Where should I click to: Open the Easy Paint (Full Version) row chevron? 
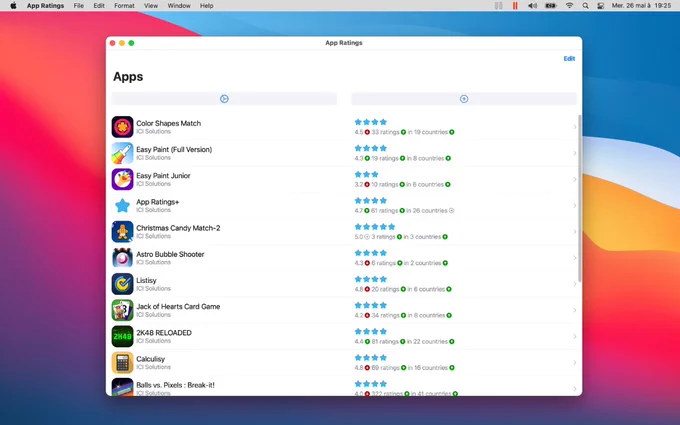[x=575, y=153]
